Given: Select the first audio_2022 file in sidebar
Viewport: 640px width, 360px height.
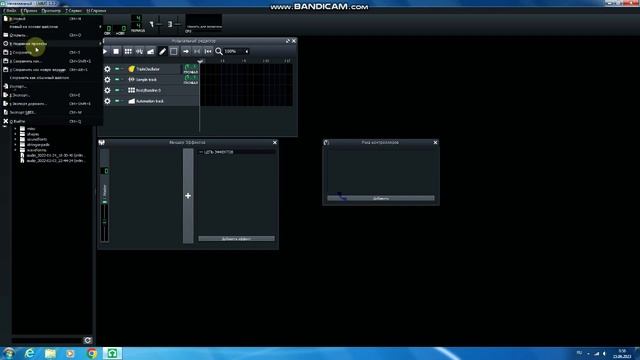Looking at the screenshot, I should coord(52,156).
